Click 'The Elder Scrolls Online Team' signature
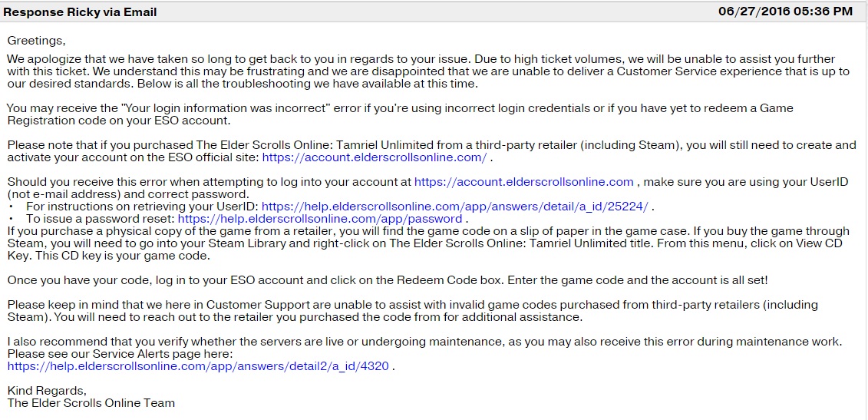The width and height of the screenshot is (868, 420). point(91,403)
